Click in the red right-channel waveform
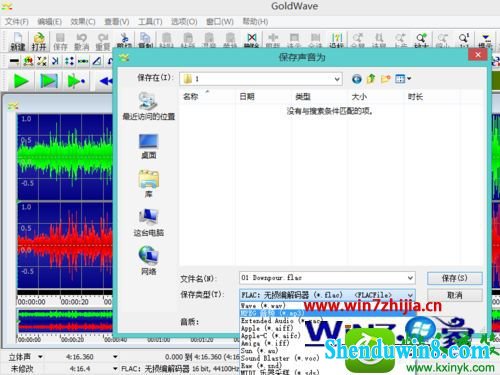The image size is (500, 375). pos(65,245)
